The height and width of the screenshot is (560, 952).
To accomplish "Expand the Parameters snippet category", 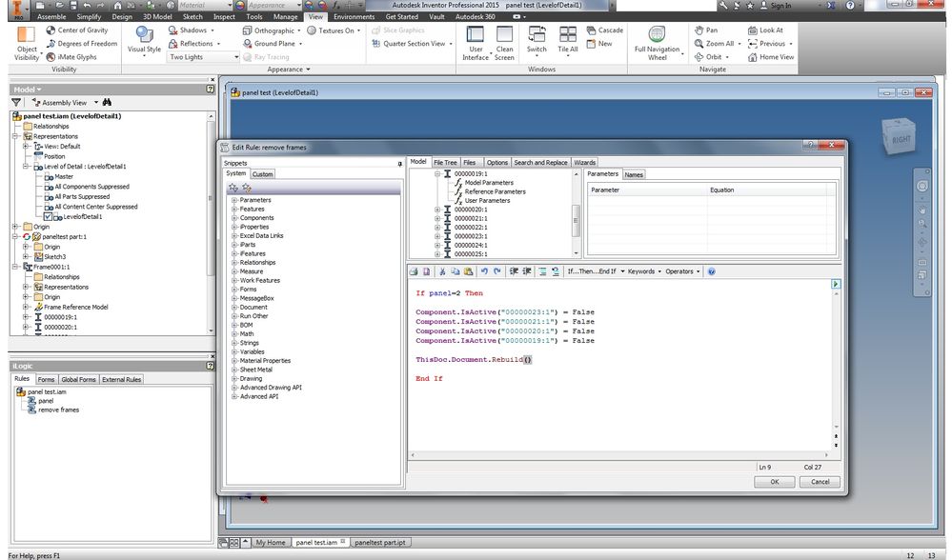I will click(234, 200).
